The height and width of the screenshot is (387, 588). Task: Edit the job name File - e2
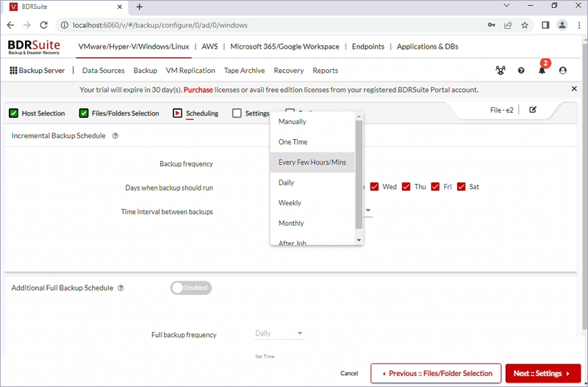tap(532, 110)
